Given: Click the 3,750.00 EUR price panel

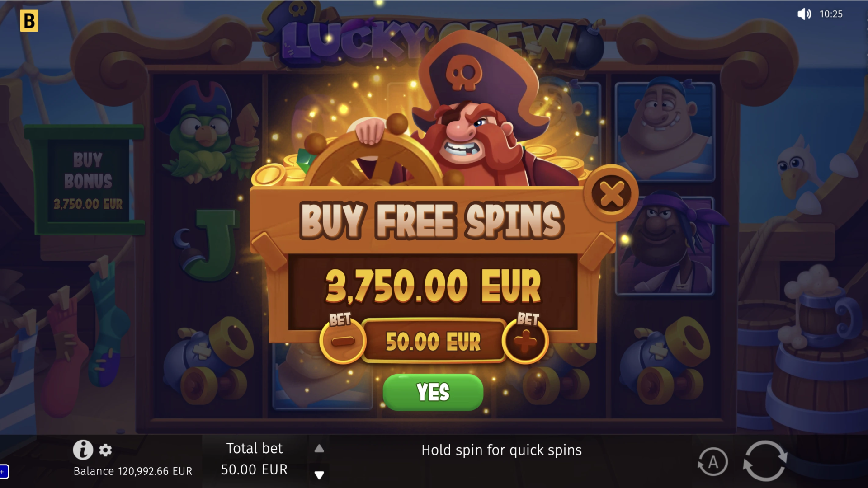Looking at the screenshot, I should [433, 286].
